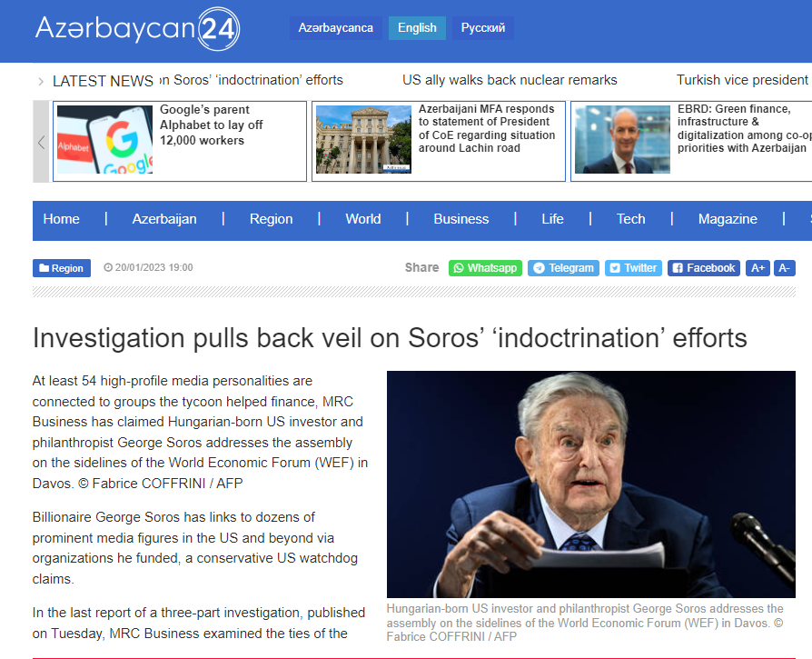Open Google Alphabet layoff thumbnail
The image size is (812, 659).
(104, 139)
